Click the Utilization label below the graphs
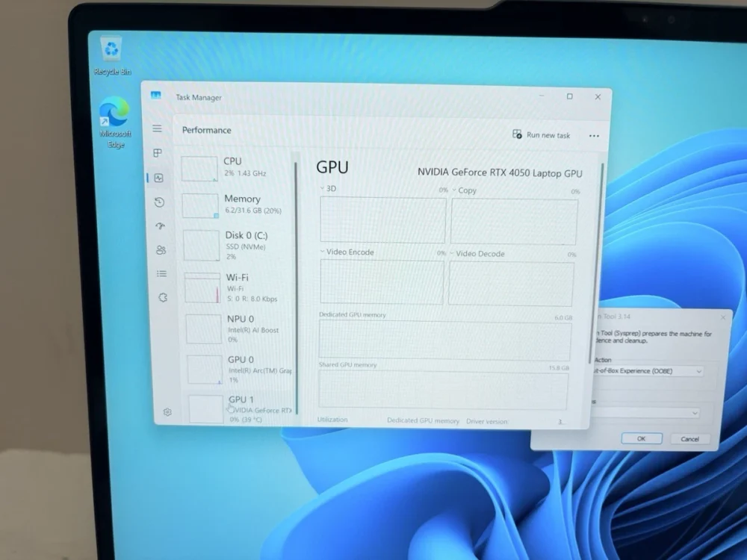 click(332, 420)
